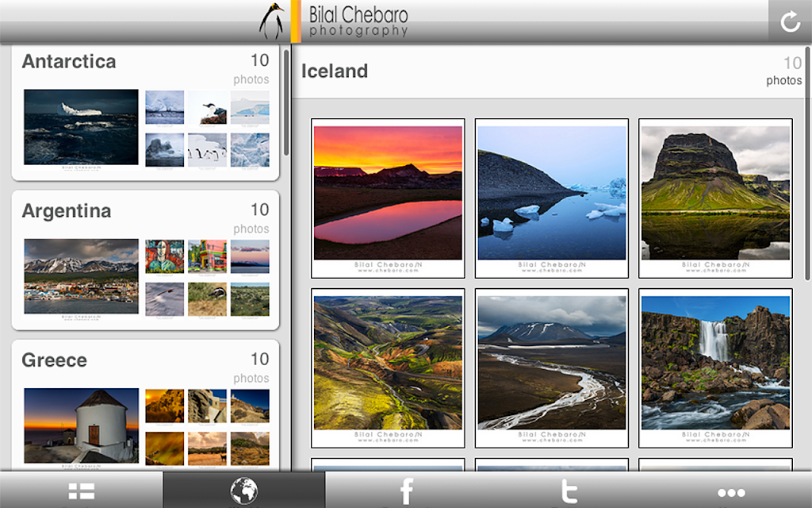Viewport: 812px width, 508px height.
Task: Select the globe locations tab
Action: pyautogui.click(x=244, y=491)
